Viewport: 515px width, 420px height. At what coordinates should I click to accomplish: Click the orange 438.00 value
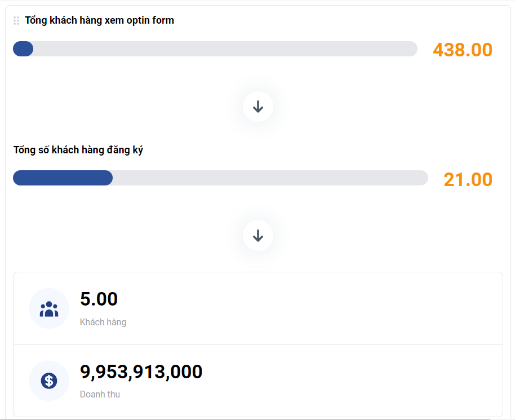click(x=463, y=50)
